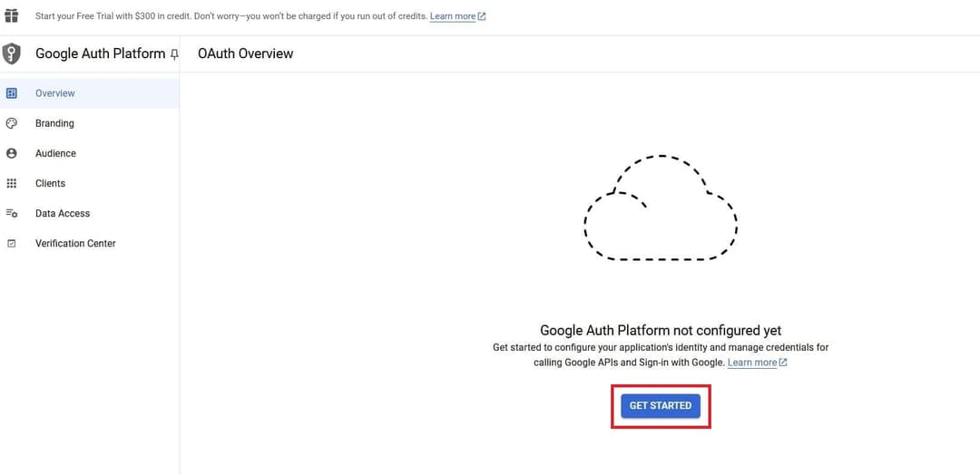Click the gift icon in trial banner
The width and height of the screenshot is (980, 475).
(x=12, y=16)
